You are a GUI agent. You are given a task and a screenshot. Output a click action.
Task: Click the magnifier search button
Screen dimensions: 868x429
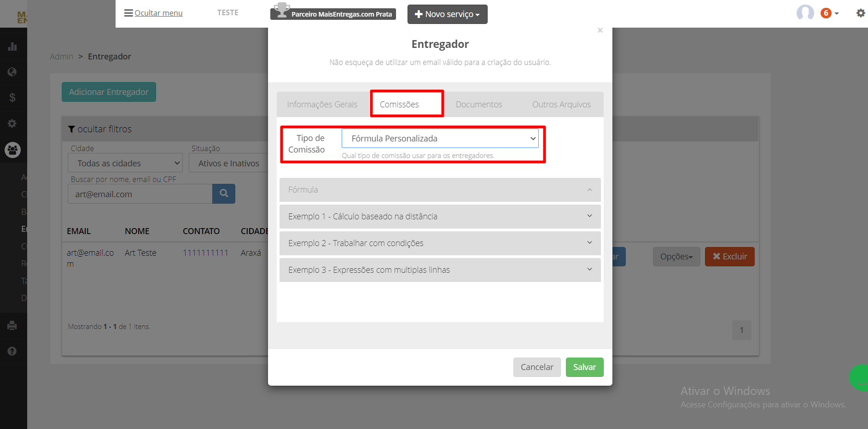click(224, 194)
